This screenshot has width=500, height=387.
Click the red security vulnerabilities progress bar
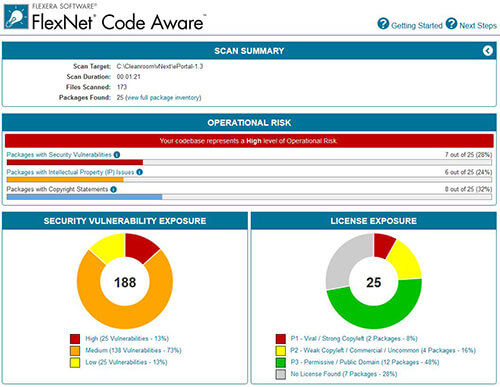coord(75,162)
